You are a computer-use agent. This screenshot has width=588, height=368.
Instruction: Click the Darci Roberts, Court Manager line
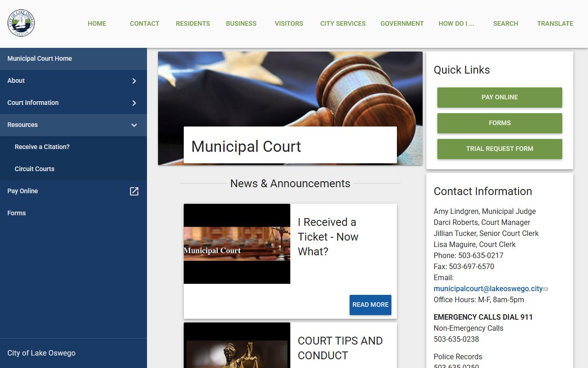click(482, 223)
